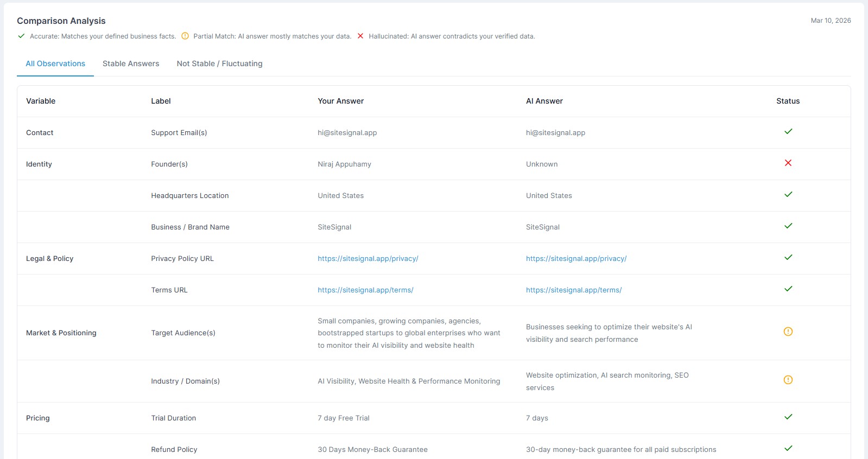
Task: Click green checkmark for Trial Duration row
Action: click(788, 417)
